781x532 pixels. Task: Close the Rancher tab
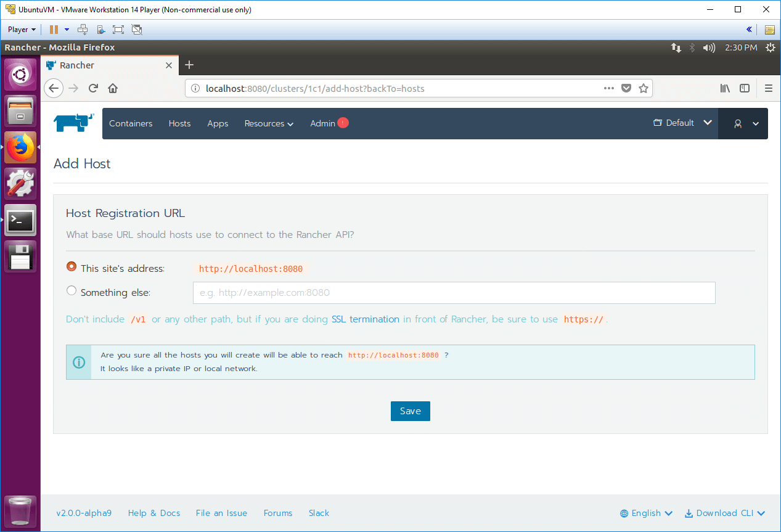click(x=169, y=65)
